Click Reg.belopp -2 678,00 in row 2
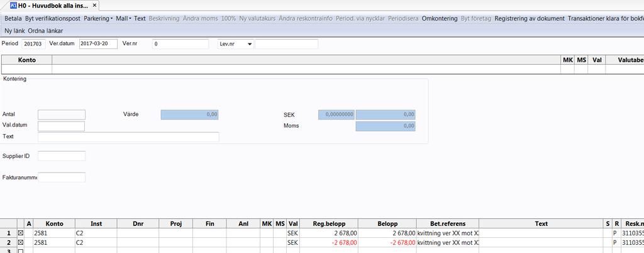Viewport: 644px width, 253px height. pyautogui.click(x=329, y=243)
